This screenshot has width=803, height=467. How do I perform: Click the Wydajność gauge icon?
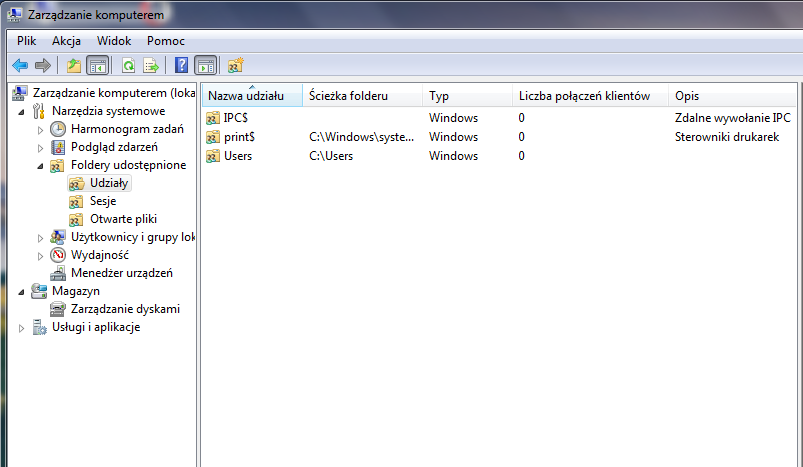click(x=58, y=255)
